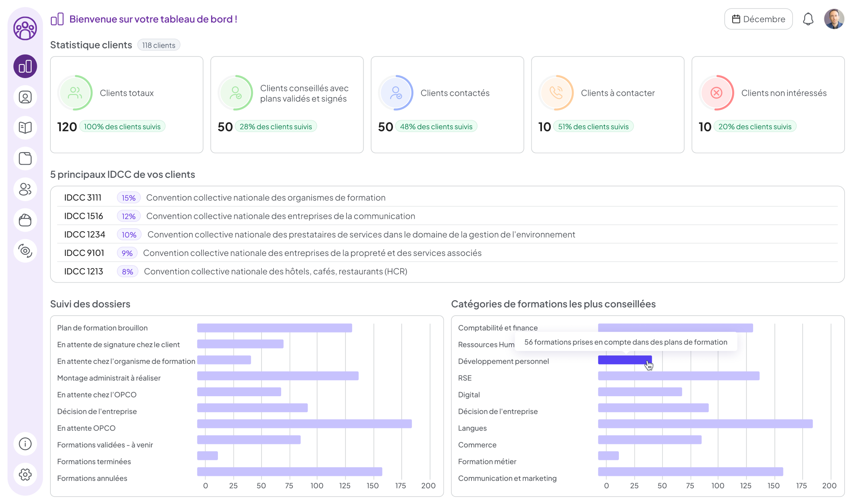Open the Clients totaux statistics card
Viewport: 852px width, 504px height.
click(x=127, y=105)
